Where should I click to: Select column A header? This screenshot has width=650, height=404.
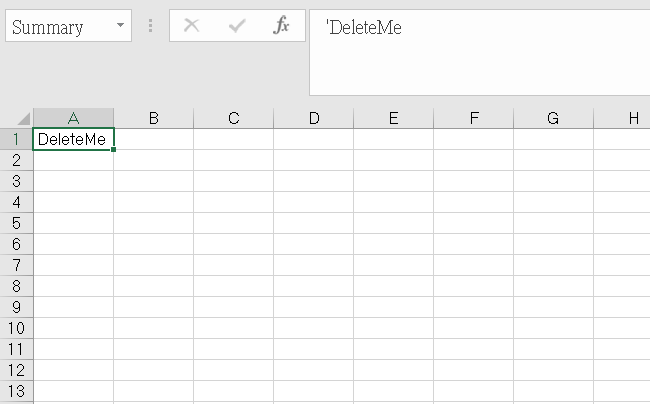[73, 118]
